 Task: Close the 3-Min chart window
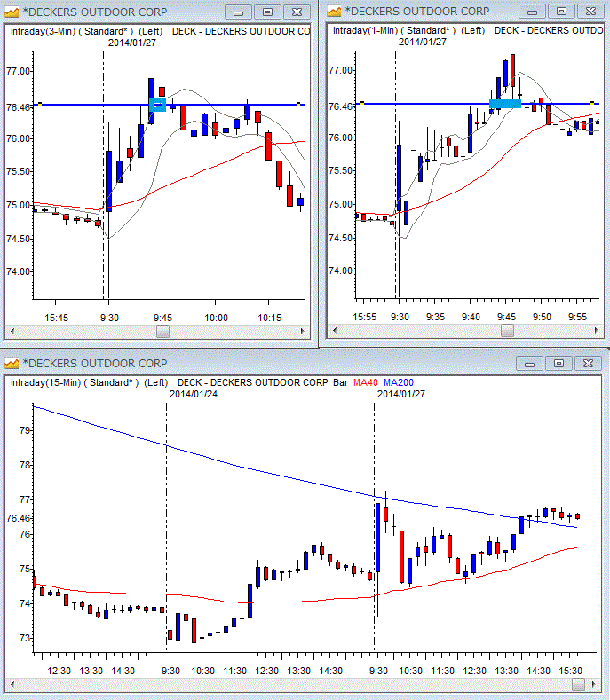point(297,12)
